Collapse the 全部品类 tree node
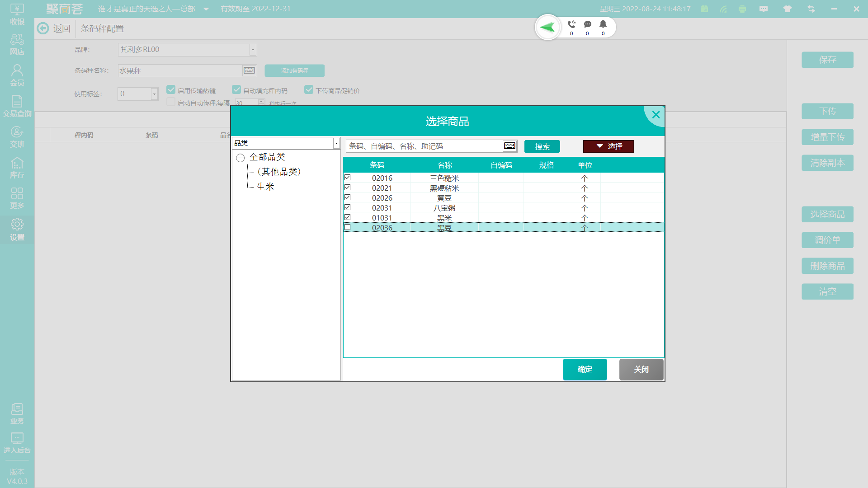 (x=241, y=158)
